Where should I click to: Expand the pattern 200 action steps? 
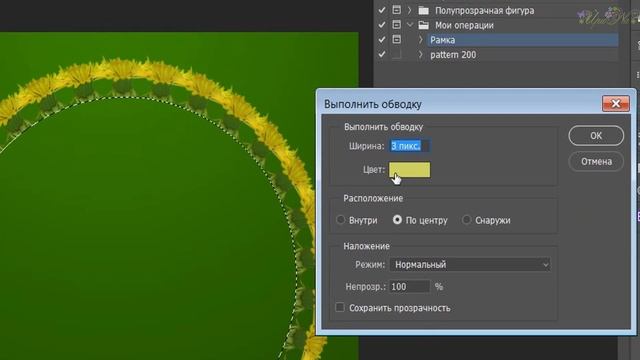(x=420, y=54)
